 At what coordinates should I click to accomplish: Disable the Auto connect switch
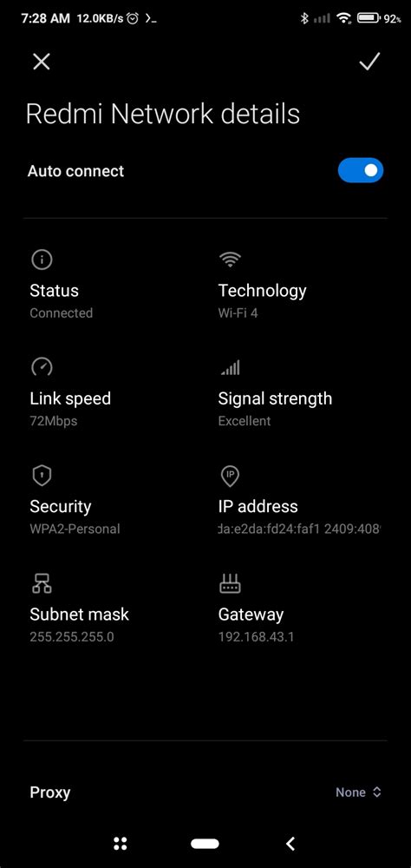point(361,170)
